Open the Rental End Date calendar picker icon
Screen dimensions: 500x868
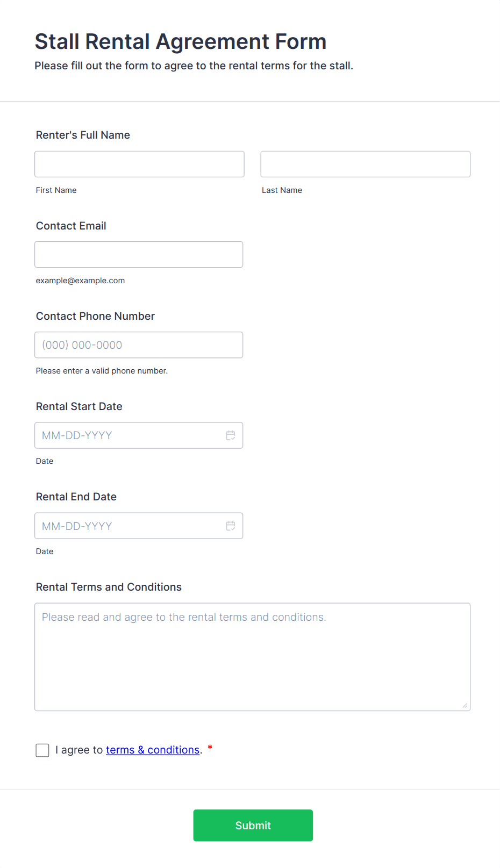pyautogui.click(x=231, y=526)
